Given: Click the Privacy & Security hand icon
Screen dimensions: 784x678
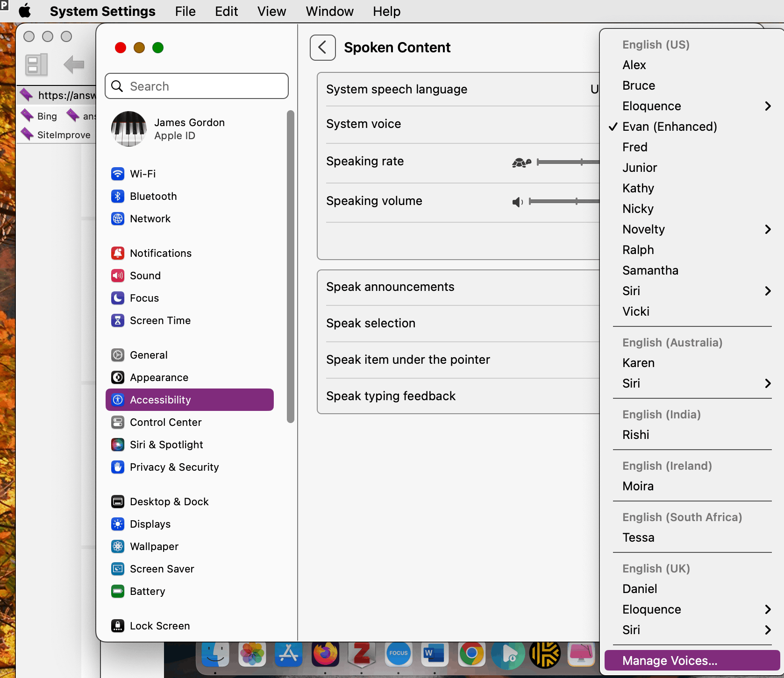Looking at the screenshot, I should click(x=118, y=467).
